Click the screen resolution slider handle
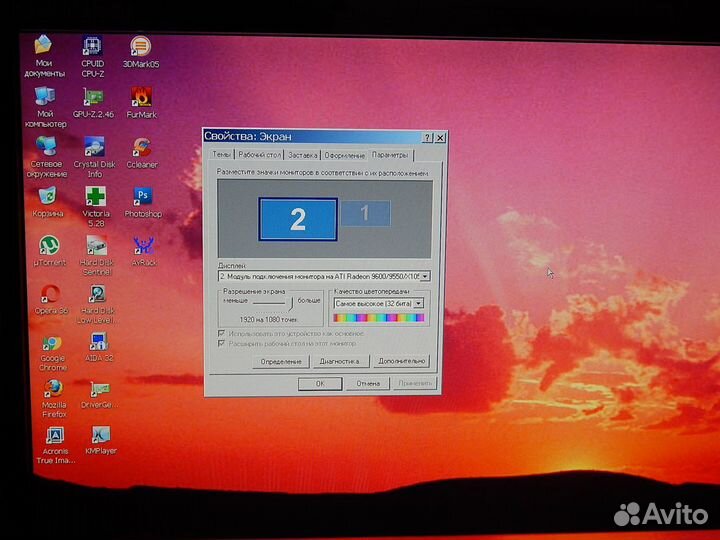The width and height of the screenshot is (720, 540). (290, 300)
